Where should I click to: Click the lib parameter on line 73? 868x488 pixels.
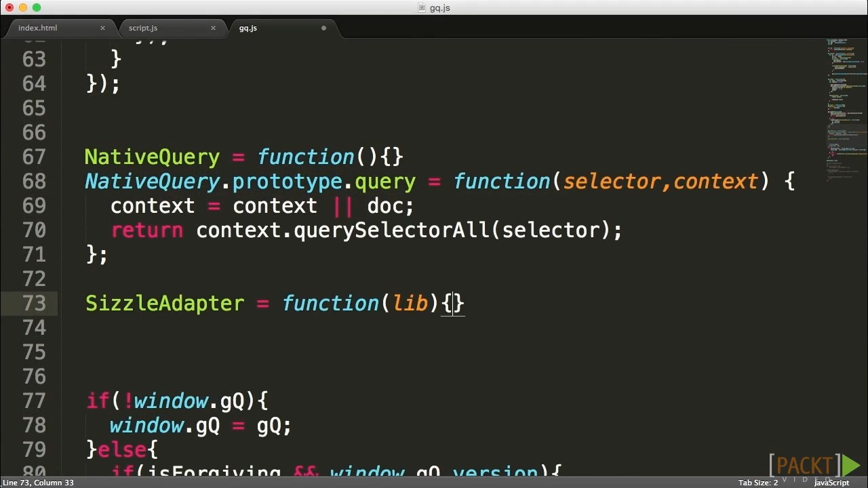point(411,304)
